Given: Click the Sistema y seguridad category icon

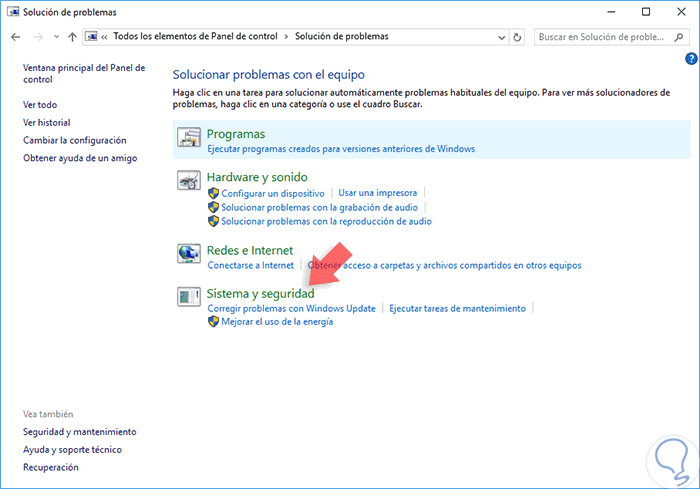Looking at the screenshot, I should coord(188,297).
